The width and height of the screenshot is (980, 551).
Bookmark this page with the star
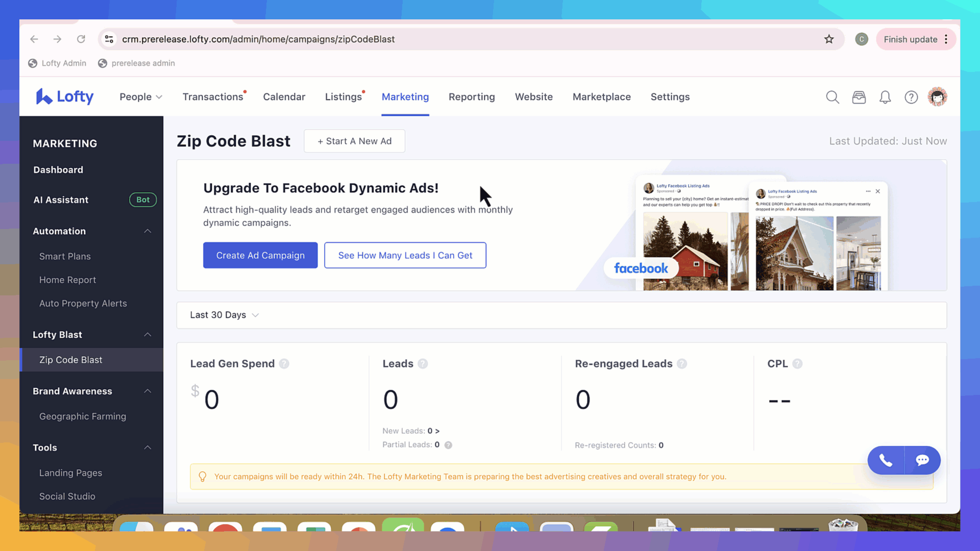pos(829,39)
